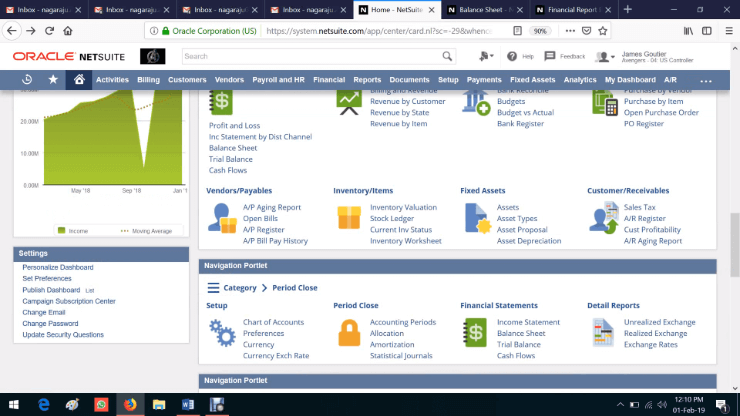The width and height of the screenshot is (740, 416).
Task: Reload the page in Firefox
Action: click(x=49, y=31)
